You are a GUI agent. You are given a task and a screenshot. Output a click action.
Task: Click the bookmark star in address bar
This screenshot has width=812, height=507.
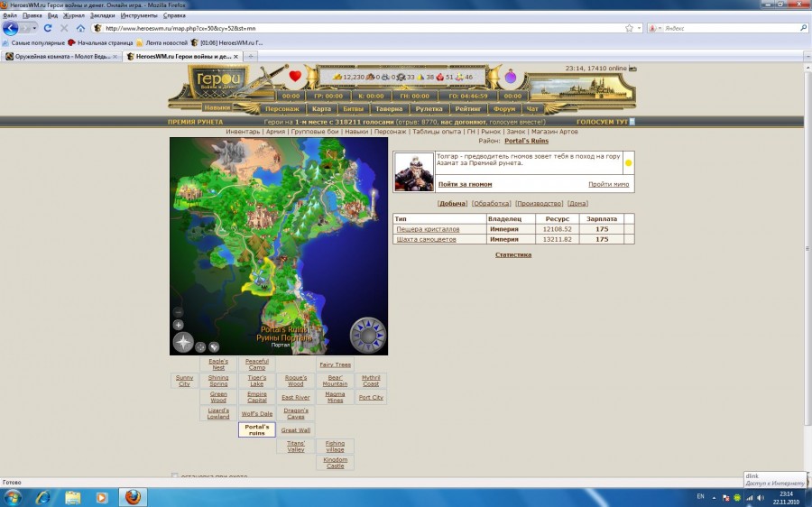tap(629, 28)
